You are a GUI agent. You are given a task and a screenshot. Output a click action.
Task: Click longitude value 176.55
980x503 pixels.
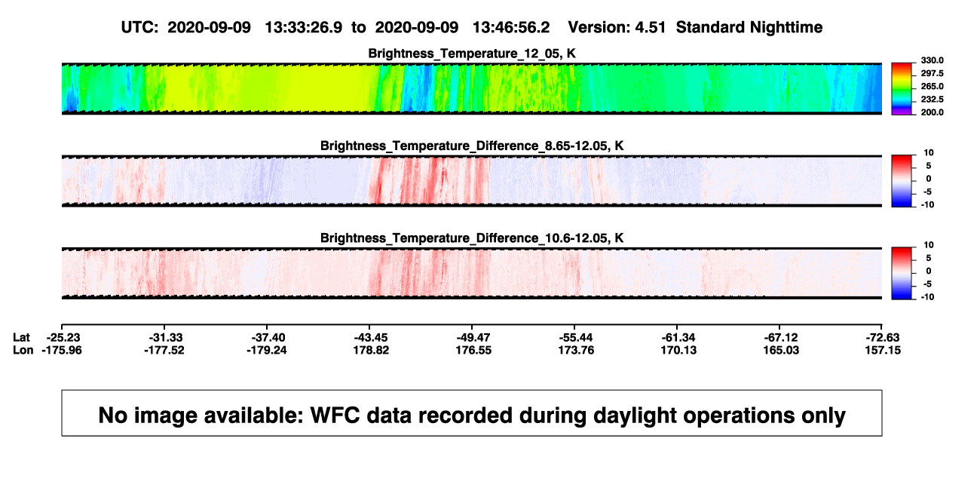472,350
